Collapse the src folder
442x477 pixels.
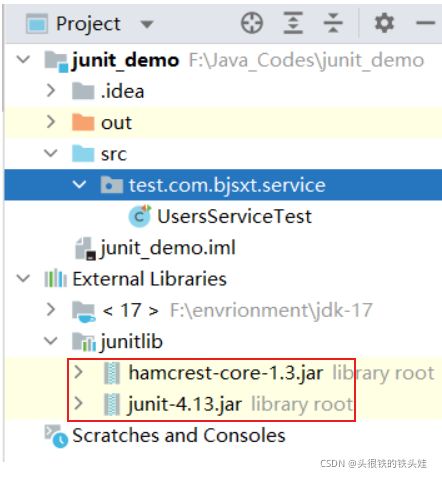(51, 153)
